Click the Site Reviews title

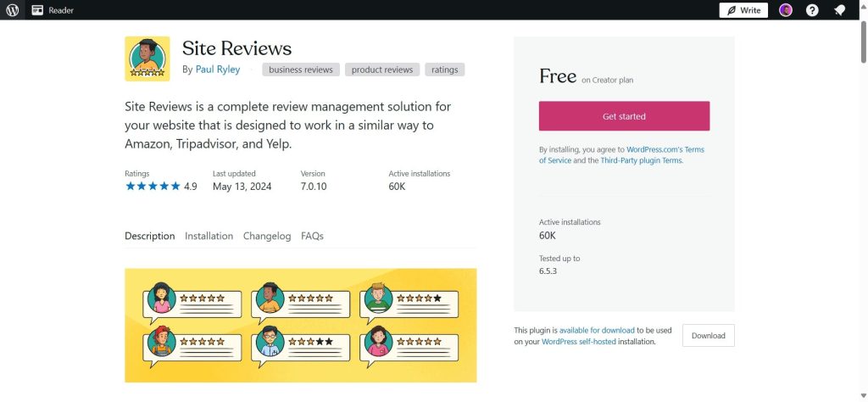[x=237, y=48]
